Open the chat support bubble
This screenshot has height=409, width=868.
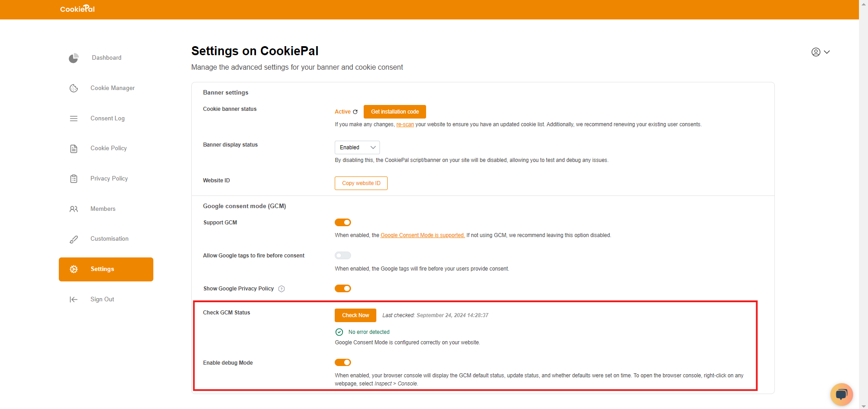[x=841, y=394]
